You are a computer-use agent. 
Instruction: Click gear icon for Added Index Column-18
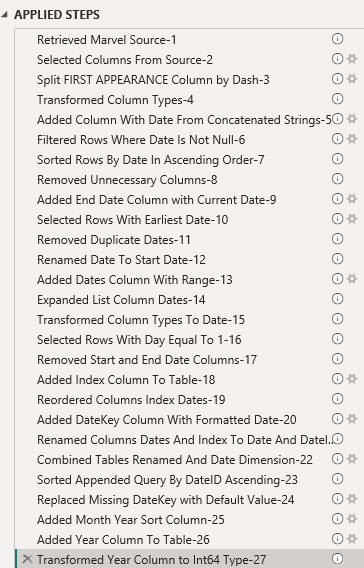click(352, 379)
